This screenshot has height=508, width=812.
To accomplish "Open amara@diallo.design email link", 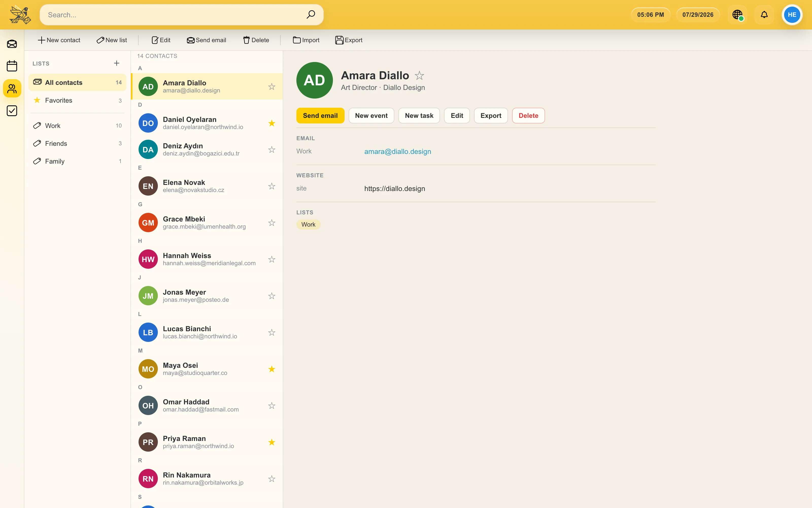I will (x=398, y=152).
